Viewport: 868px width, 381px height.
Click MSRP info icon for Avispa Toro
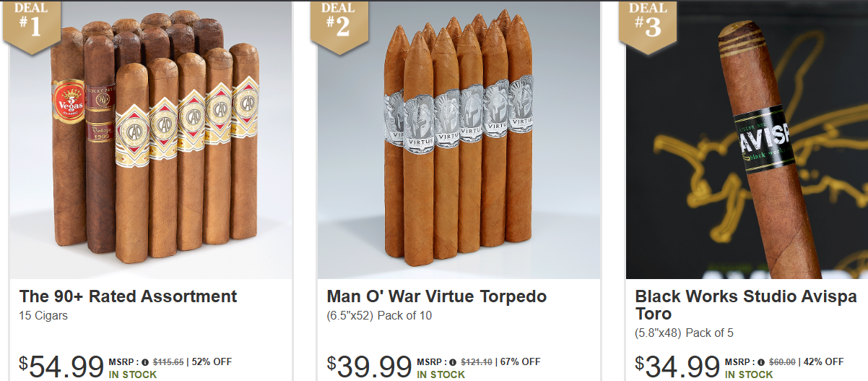[x=761, y=362]
